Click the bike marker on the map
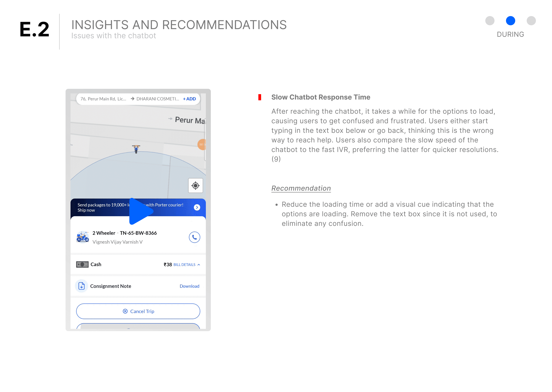Viewport: 552px width, 392px height. pos(136,149)
